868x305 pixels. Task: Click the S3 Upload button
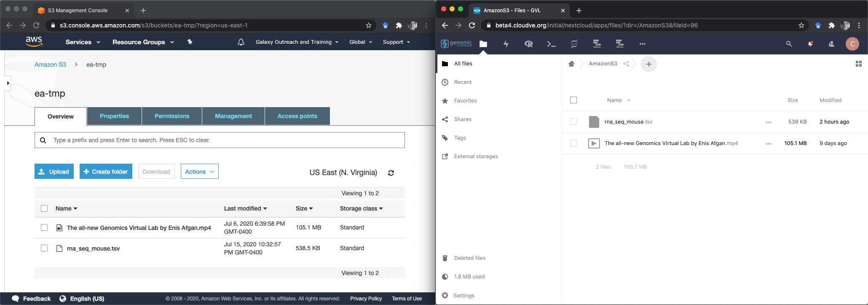coord(54,171)
